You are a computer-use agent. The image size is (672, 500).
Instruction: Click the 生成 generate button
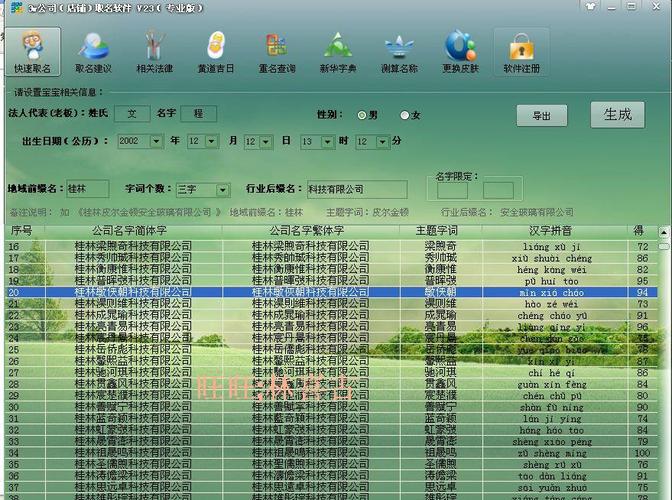[617, 114]
